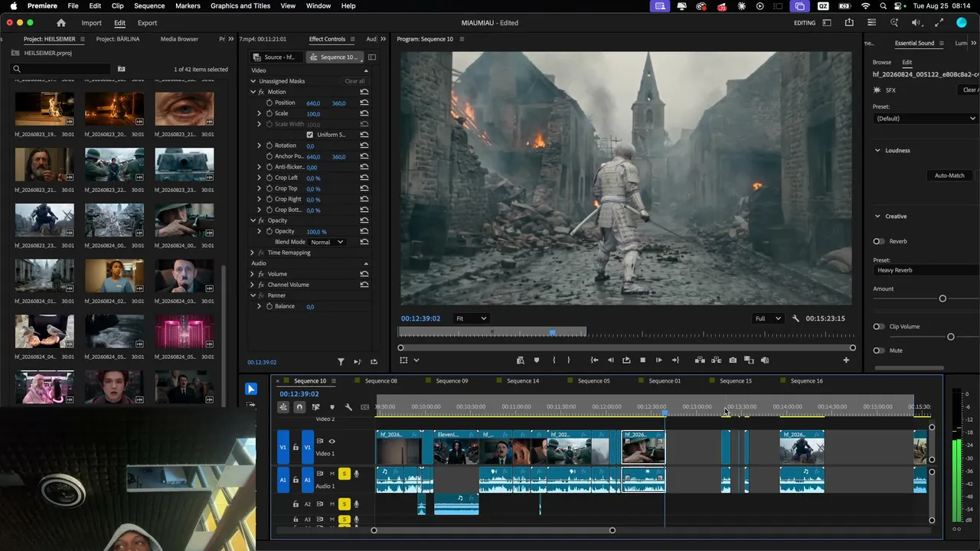Image resolution: width=980 pixels, height=551 pixels.
Task: Toggle insert sequences as nests button
Action: pos(283,407)
